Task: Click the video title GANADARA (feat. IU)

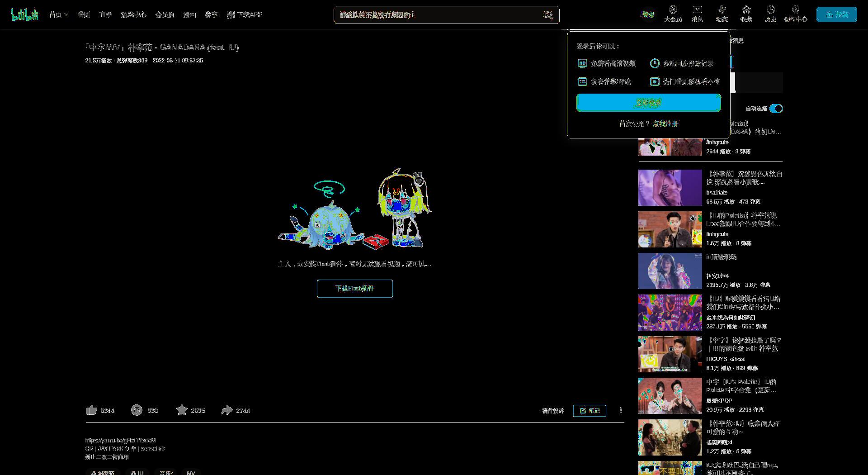Action: click(x=162, y=47)
